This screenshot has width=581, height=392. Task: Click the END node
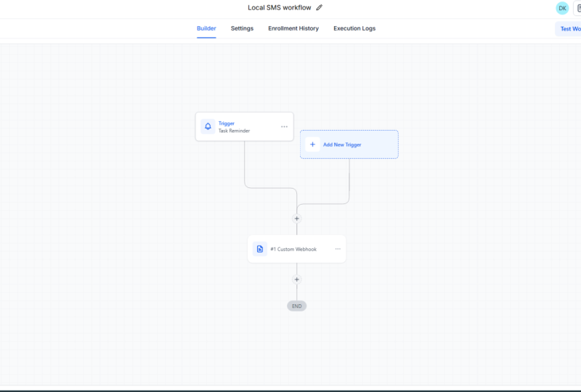(x=297, y=306)
